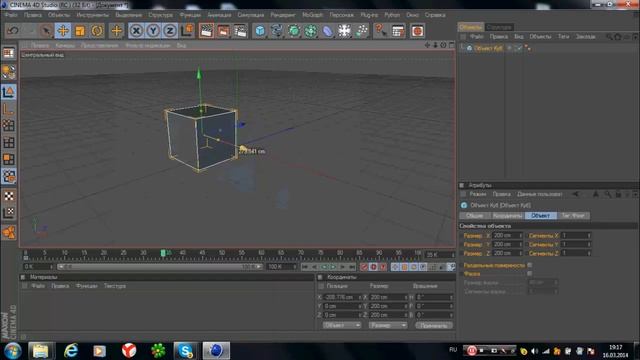
Task: Toggle the coordinate system icon
Action: point(187,30)
